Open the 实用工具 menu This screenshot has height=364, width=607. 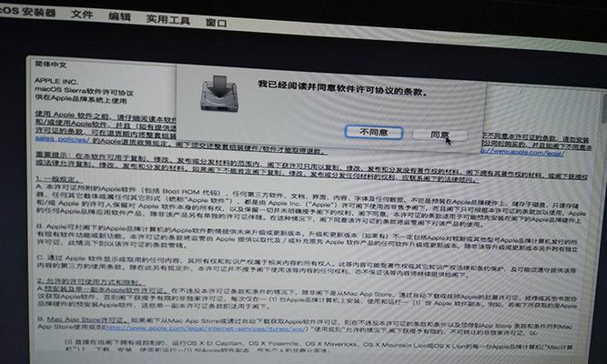(x=167, y=19)
